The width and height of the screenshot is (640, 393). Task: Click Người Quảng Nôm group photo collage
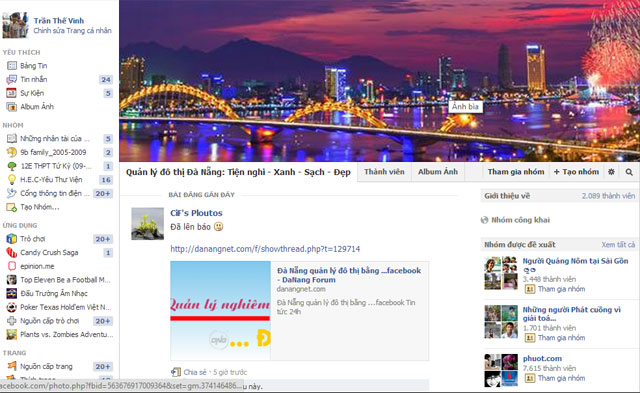[x=501, y=273]
